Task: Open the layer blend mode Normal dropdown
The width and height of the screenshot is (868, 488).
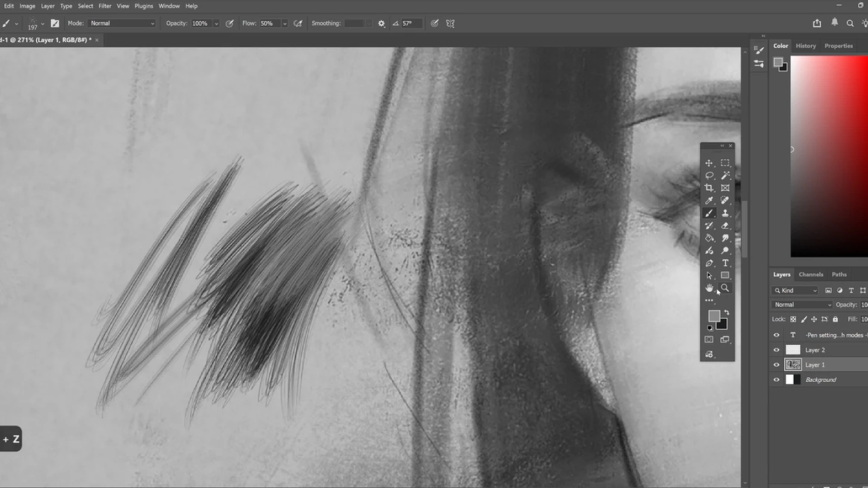Action: [x=802, y=304]
